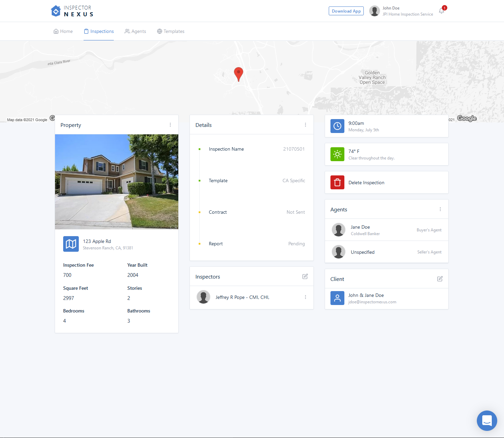Click the clock icon next to 9:00am
The height and width of the screenshot is (438, 504).
click(337, 126)
